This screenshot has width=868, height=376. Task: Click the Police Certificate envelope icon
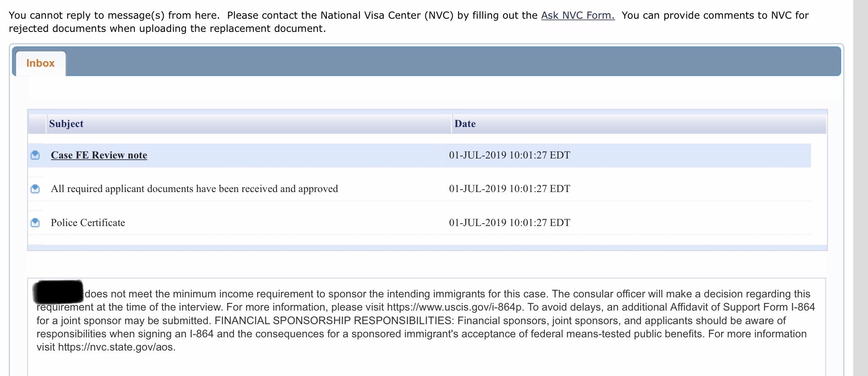(x=35, y=223)
